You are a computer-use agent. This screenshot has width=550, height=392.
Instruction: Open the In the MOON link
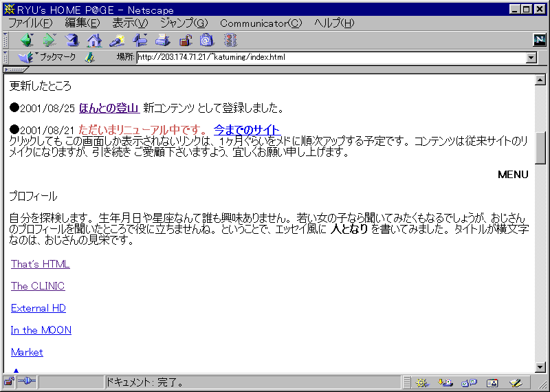41,330
